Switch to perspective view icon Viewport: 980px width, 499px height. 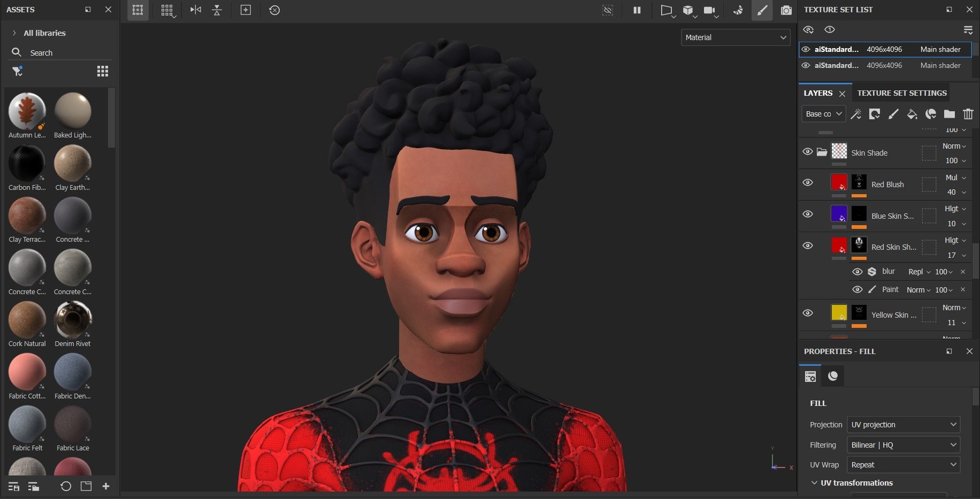click(667, 10)
